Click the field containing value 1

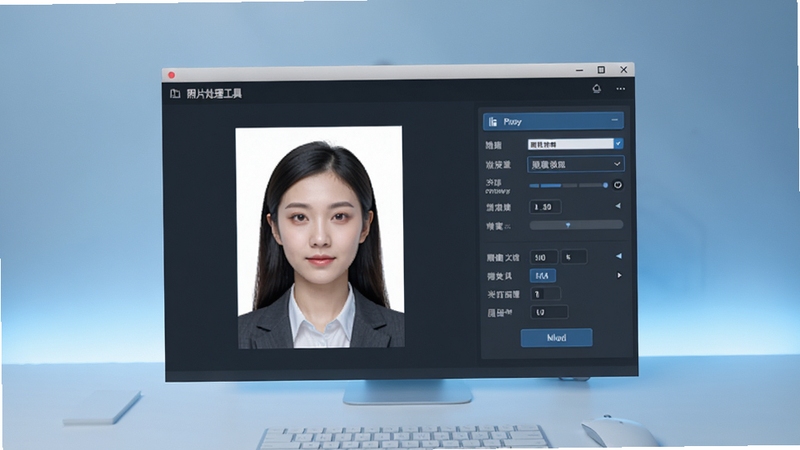point(546,294)
